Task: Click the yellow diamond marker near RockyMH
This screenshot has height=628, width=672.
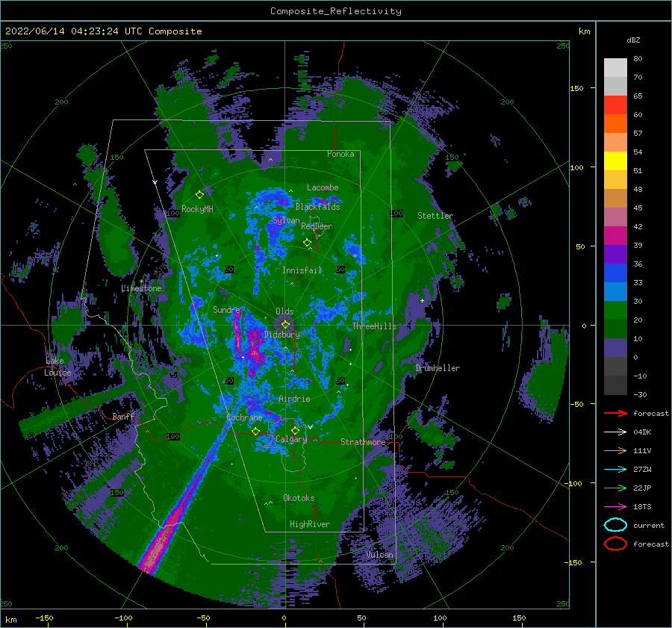Action: (199, 195)
